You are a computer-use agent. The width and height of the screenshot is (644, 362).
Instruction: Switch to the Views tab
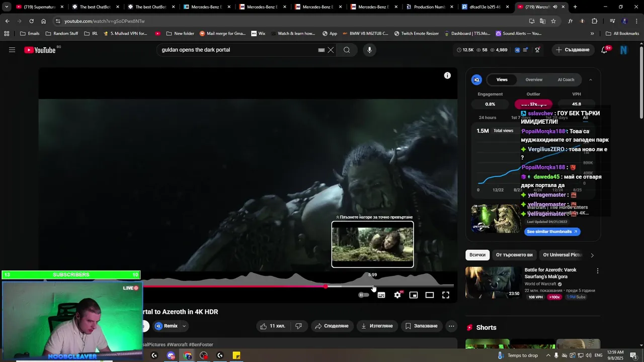tap(502, 79)
